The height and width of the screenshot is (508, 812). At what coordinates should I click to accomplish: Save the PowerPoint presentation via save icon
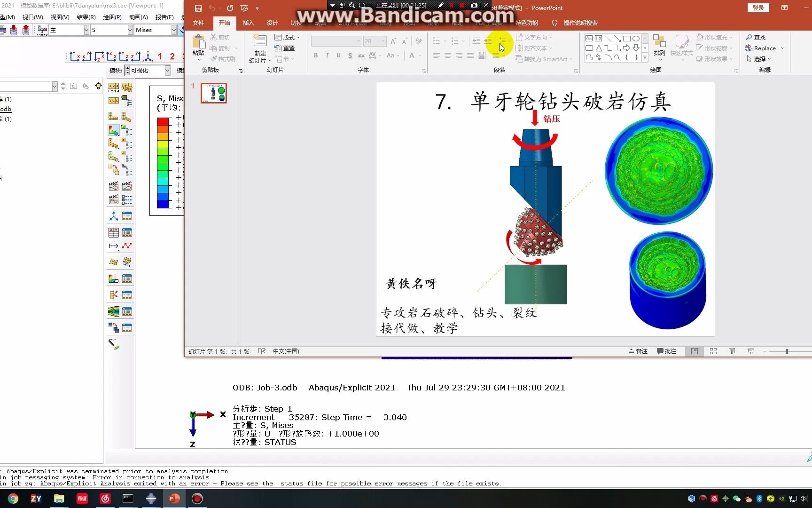[x=198, y=8]
